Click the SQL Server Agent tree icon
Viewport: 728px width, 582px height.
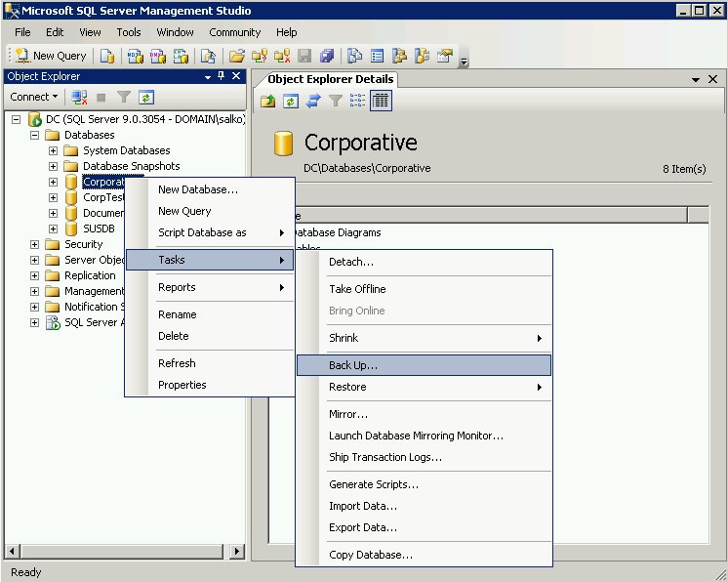53,322
